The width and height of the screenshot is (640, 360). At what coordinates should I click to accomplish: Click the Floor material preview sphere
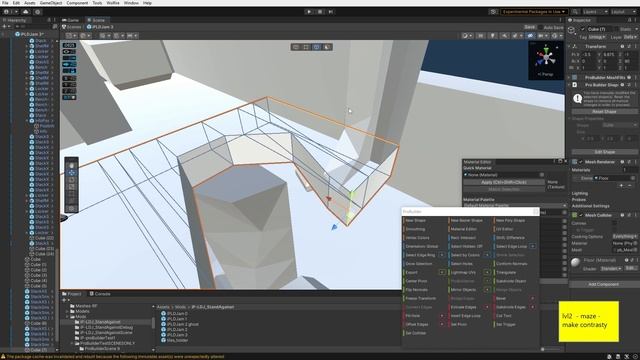click(x=575, y=262)
